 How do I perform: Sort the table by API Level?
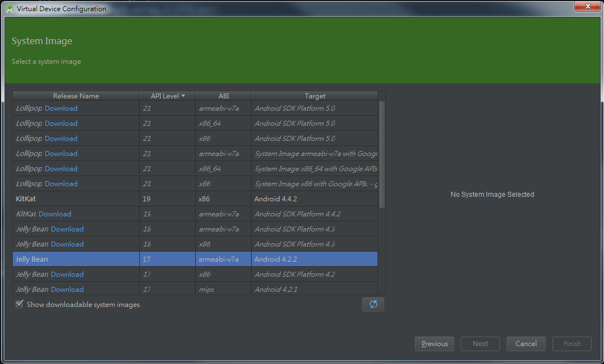167,96
